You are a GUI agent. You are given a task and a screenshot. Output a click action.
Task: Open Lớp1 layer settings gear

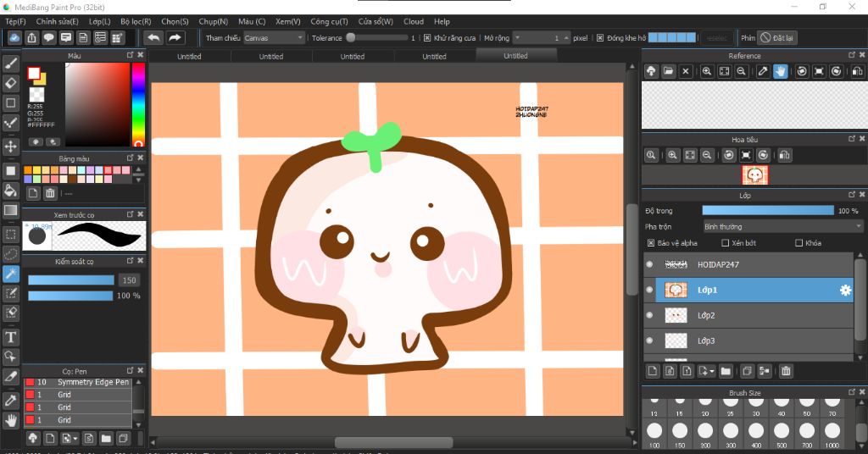(845, 290)
